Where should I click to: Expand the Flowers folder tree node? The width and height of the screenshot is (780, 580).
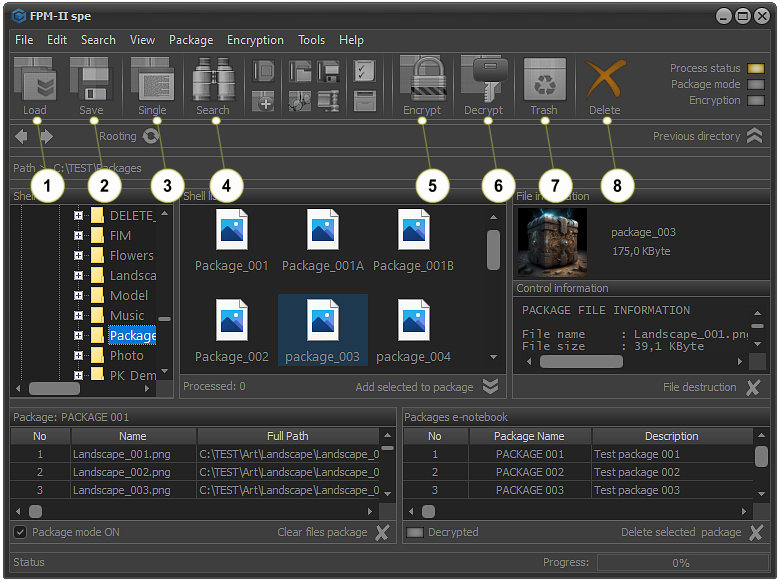[78, 255]
